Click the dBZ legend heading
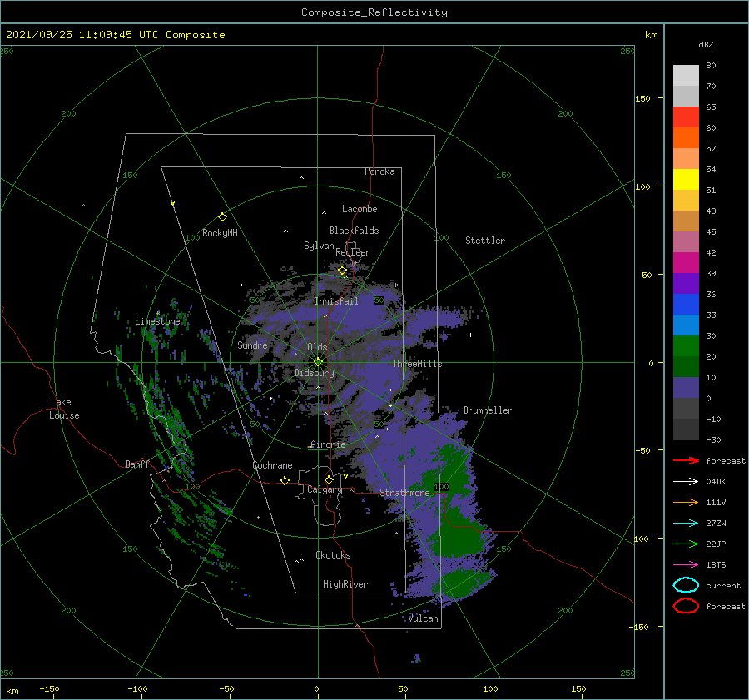The image size is (749, 700). 706,45
